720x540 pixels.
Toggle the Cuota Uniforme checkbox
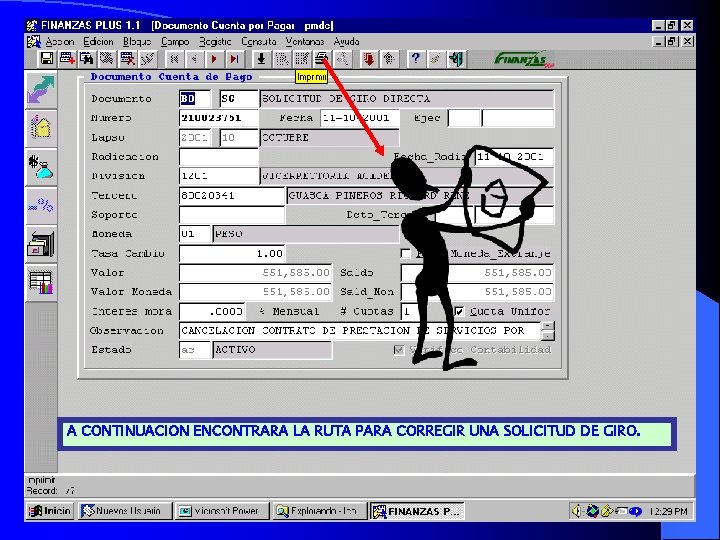pyautogui.click(x=459, y=311)
